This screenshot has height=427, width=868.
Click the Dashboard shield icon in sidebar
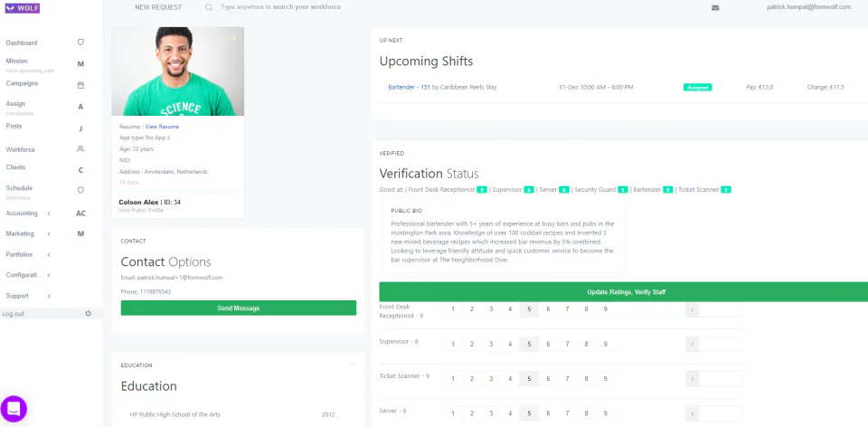(x=80, y=43)
